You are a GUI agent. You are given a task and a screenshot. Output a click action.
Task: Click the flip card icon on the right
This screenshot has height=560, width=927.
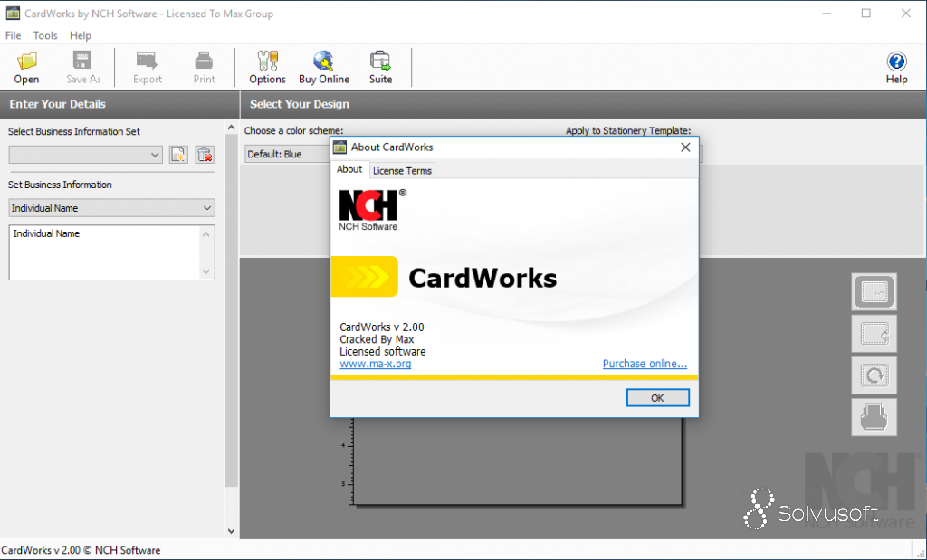coord(874,334)
